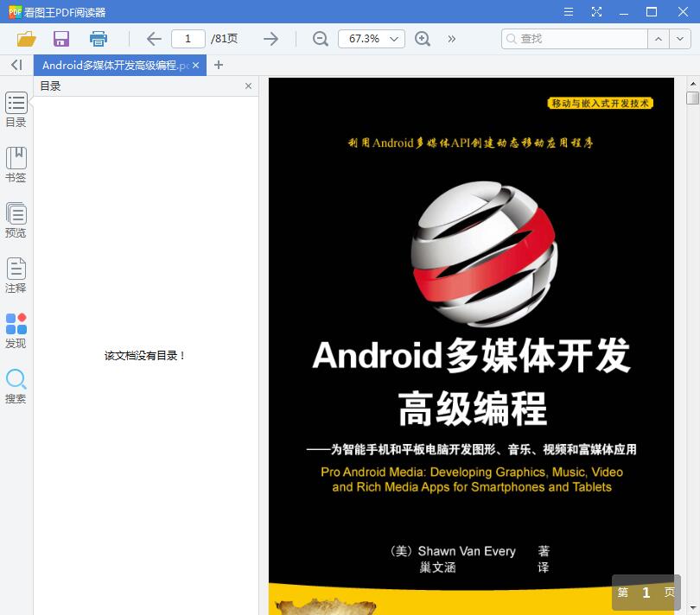Open the 预览 thumbnails panel
The width and height of the screenshot is (700, 615).
pyautogui.click(x=16, y=220)
